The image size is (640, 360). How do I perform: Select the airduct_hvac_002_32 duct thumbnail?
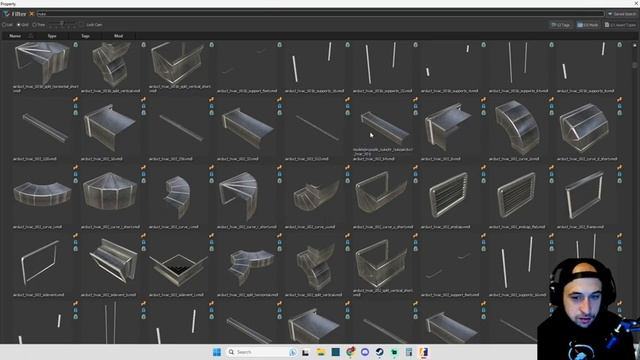point(247,127)
